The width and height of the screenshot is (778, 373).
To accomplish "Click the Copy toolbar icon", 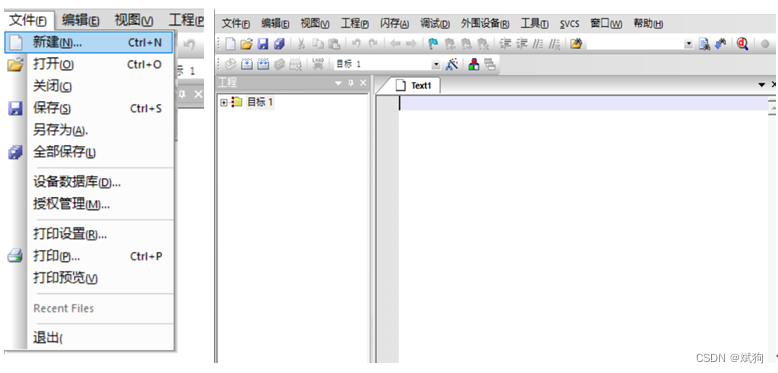I will click(x=318, y=44).
